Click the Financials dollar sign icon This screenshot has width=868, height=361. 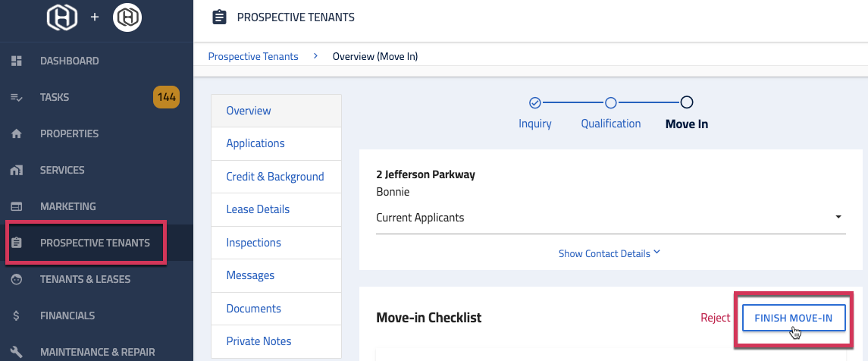point(17,315)
